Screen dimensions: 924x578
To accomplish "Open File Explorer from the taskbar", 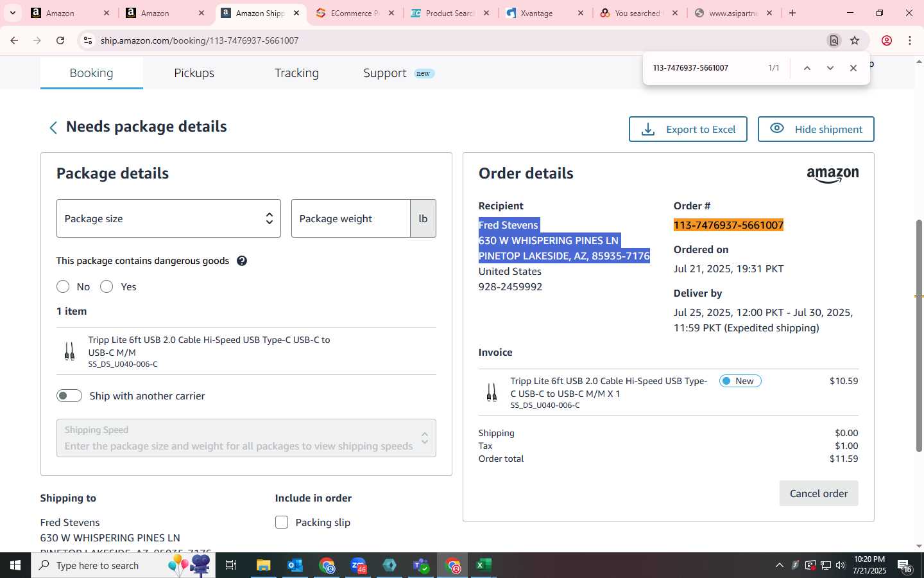I will click(x=264, y=565).
